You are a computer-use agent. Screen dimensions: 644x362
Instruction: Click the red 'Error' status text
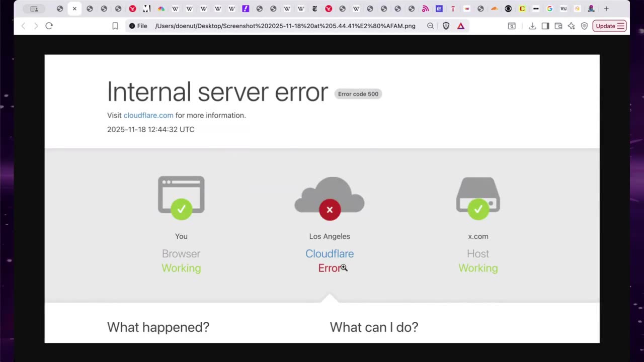pyautogui.click(x=330, y=268)
